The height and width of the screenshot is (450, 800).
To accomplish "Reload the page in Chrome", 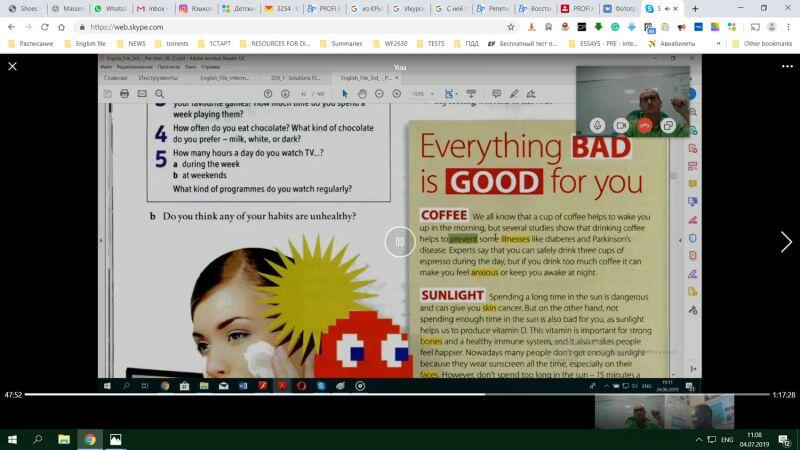I will [46, 27].
